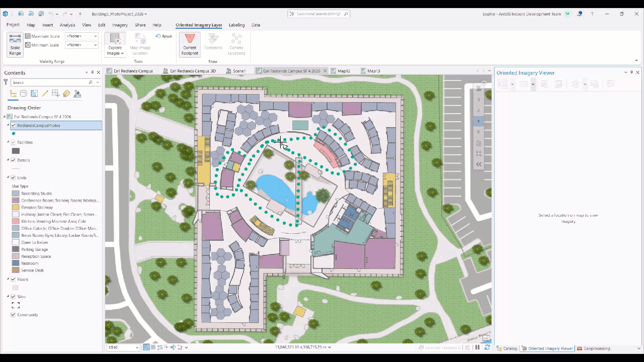The height and width of the screenshot is (362, 644).
Task: Open the Explore Images tool
Action: pos(115,45)
